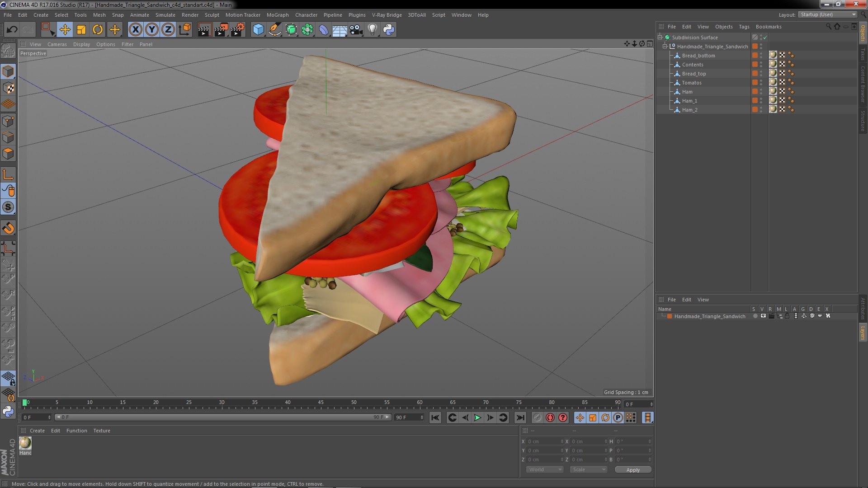
Task: Activate the Scale tool
Action: [81, 30]
